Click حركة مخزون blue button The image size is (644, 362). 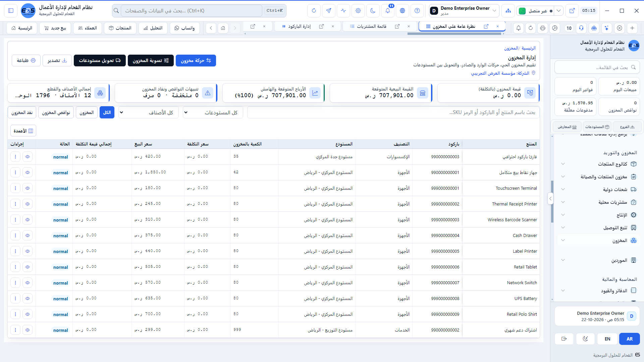point(196,61)
